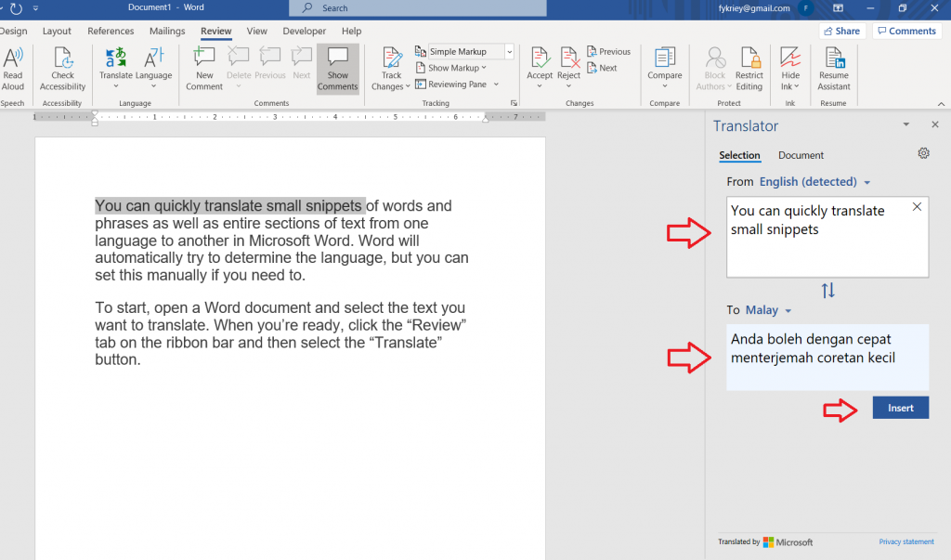The width and height of the screenshot is (951, 560).
Task: Open the Translate tool in ribbon
Action: pyautogui.click(x=116, y=60)
